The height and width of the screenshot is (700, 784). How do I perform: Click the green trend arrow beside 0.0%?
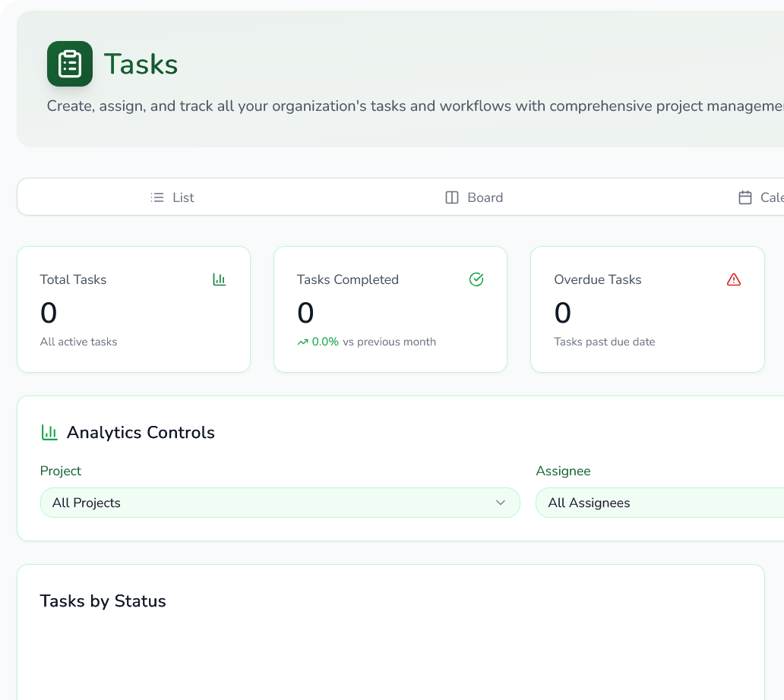point(302,342)
